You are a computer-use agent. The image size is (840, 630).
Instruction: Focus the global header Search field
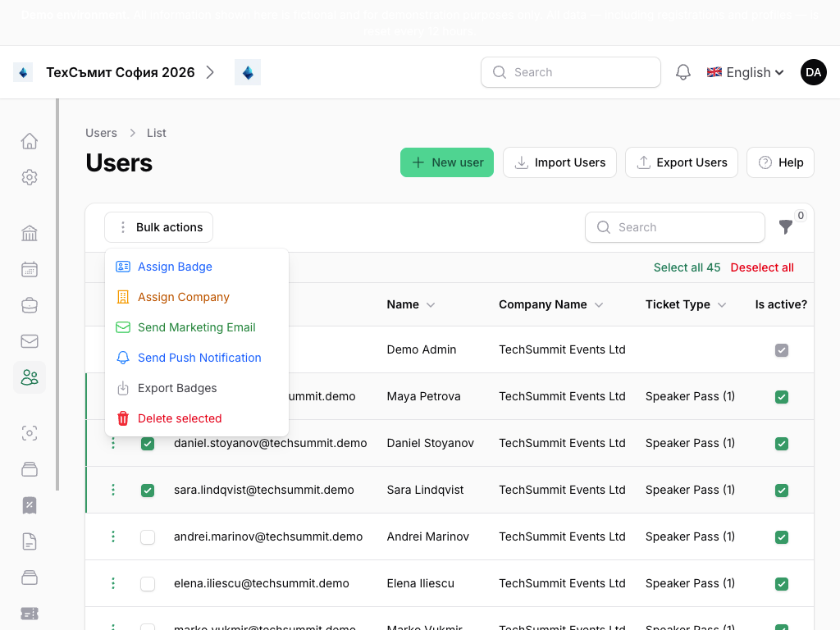tap(571, 72)
